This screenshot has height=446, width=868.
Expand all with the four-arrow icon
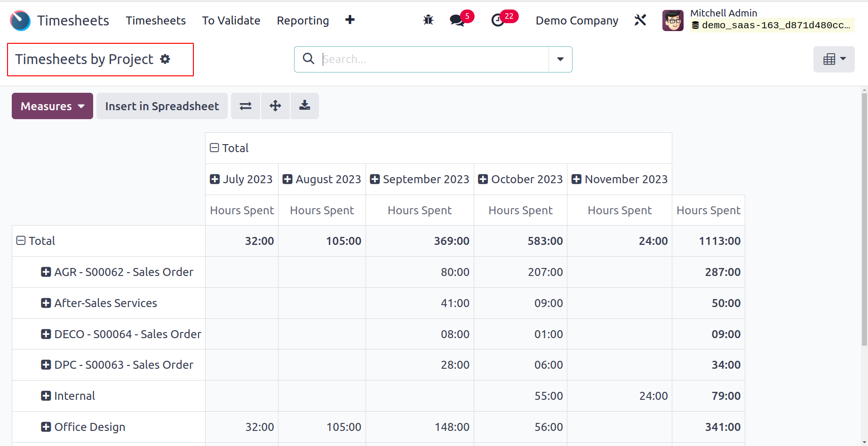point(275,106)
